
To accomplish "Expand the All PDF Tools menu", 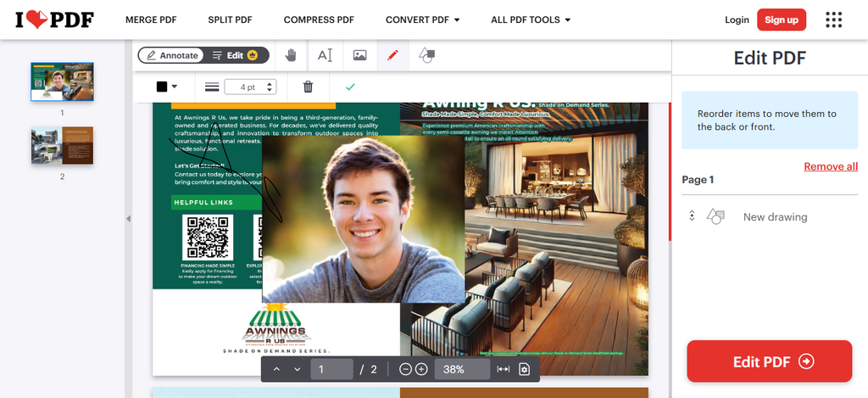I will click(531, 20).
